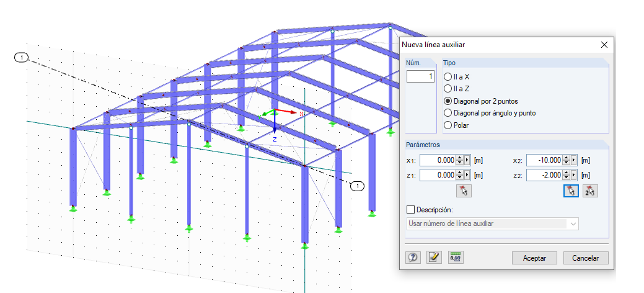Viewport: 644px width, 293px height.
Task: Click the blue Z axis arrow in viewport
Action: pos(275,122)
